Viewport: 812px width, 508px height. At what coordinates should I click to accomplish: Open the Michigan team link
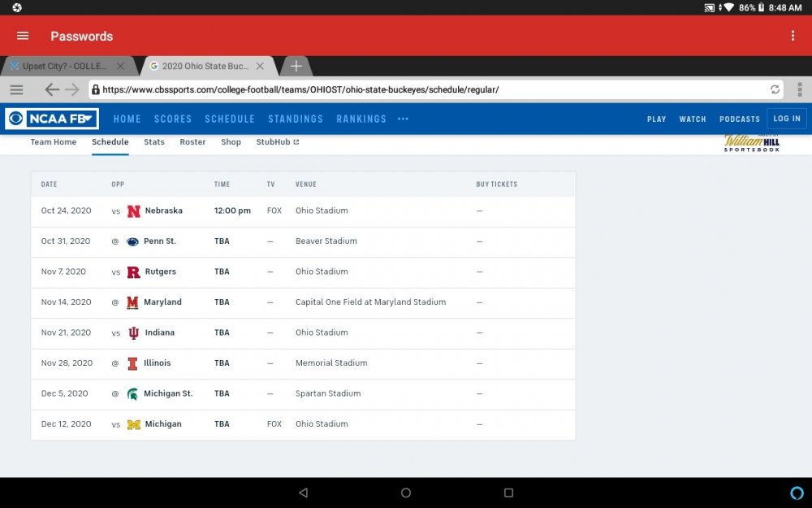(x=163, y=424)
